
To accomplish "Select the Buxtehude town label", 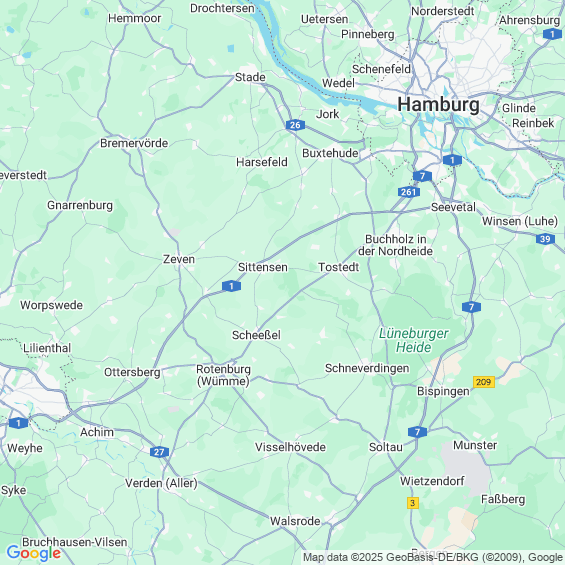I will tap(330, 153).
